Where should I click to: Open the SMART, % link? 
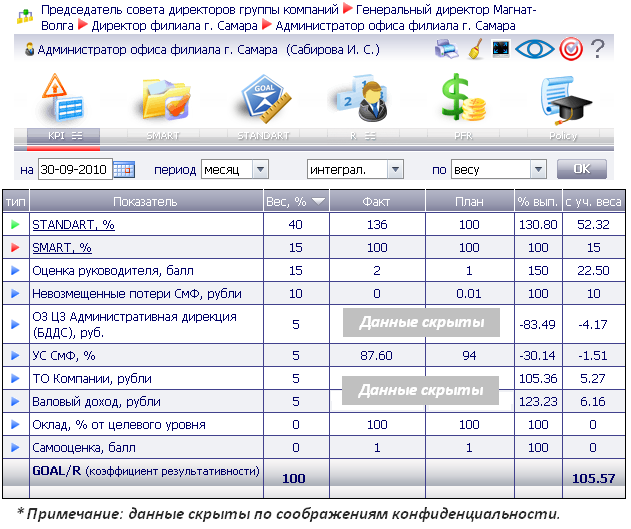coord(62,247)
